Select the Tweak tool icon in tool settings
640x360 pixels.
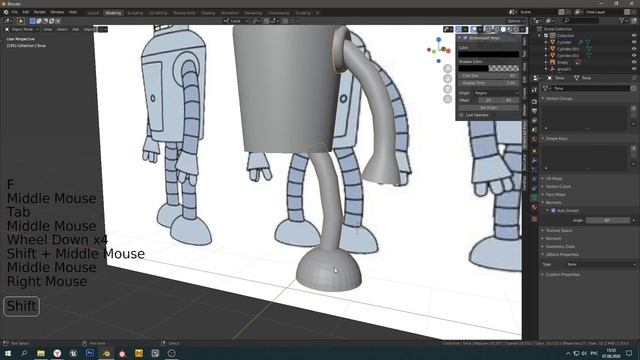click(x=21, y=21)
